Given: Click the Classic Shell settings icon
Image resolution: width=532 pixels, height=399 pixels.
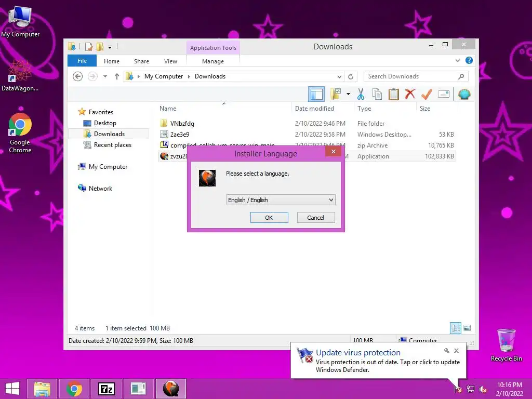Looking at the screenshot, I should point(464,94).
